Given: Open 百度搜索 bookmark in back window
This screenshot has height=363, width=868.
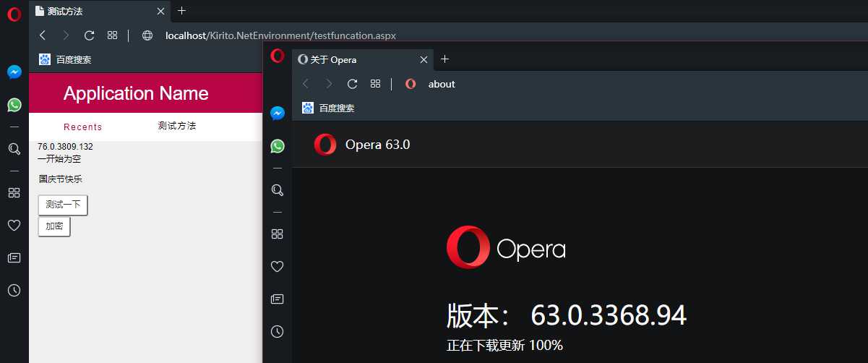Looking at the screenshot, I should pos(65,59).
